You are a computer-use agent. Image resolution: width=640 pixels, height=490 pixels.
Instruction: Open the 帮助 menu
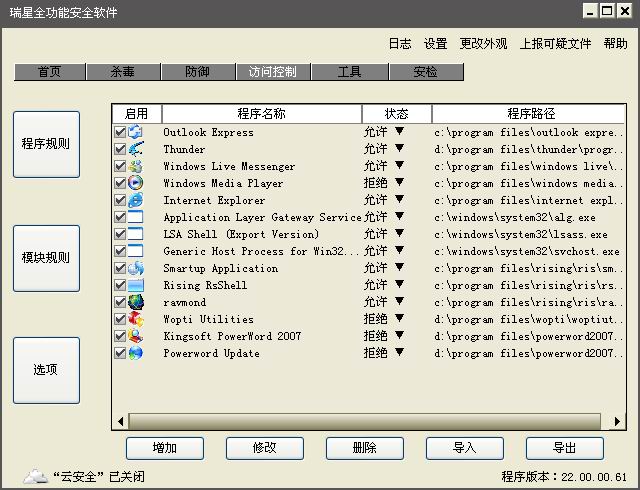616,44
